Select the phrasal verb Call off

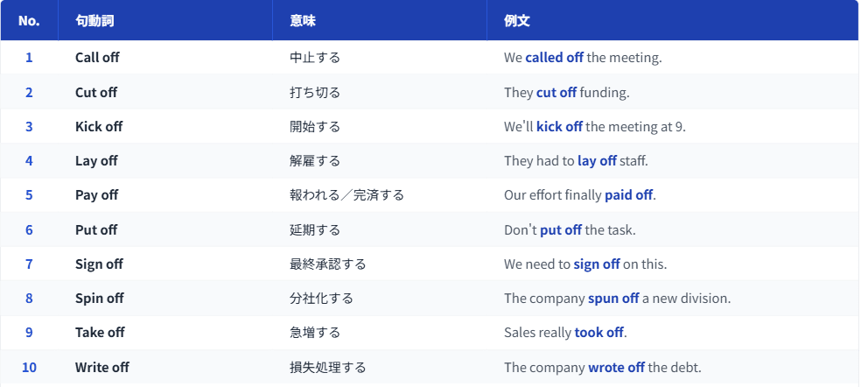click(x=97, y=58)
